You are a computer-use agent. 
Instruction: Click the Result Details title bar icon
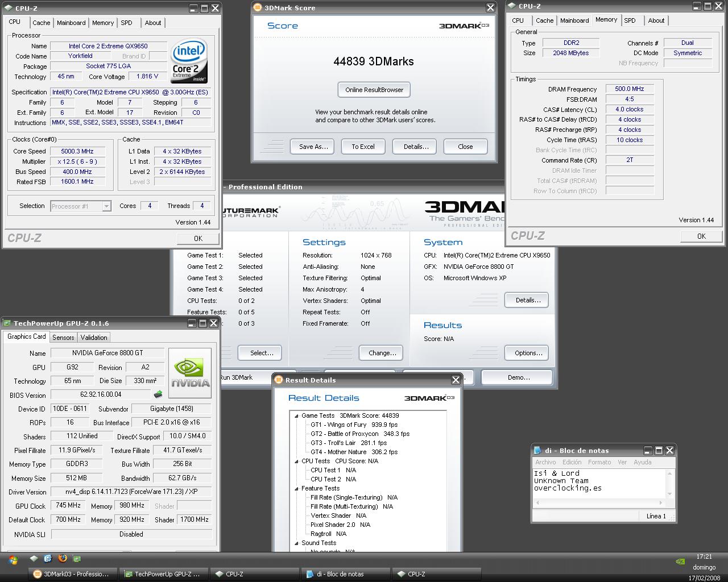(279, 380)
